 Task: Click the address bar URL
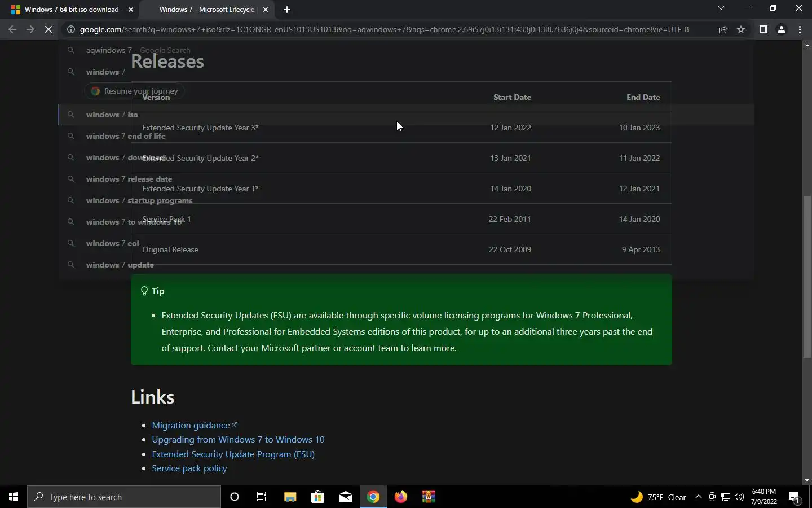click(x=384, y=29)
